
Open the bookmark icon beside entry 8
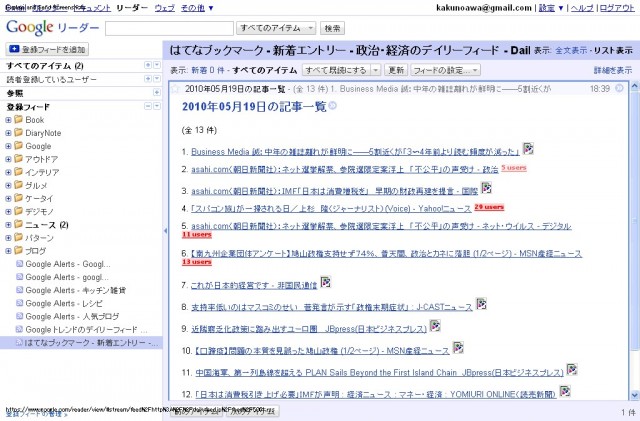pos(481,304)
